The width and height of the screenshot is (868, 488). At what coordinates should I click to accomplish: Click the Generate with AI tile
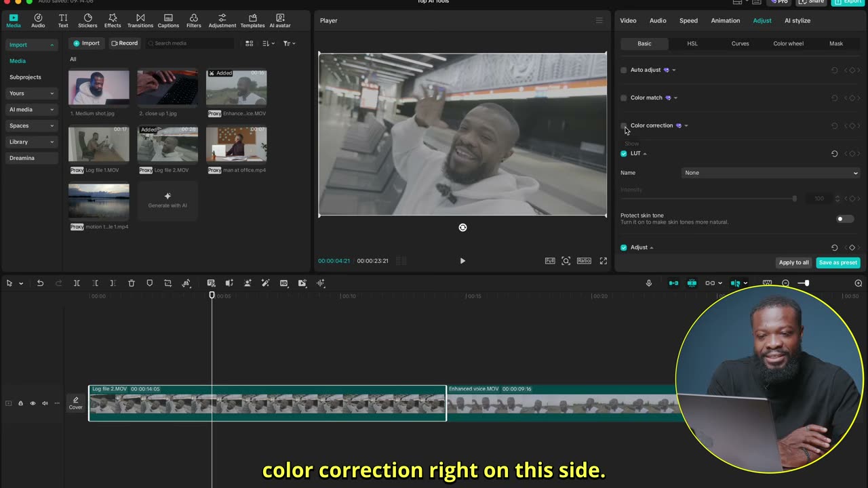pyautogui.click(x=167, y=200)
